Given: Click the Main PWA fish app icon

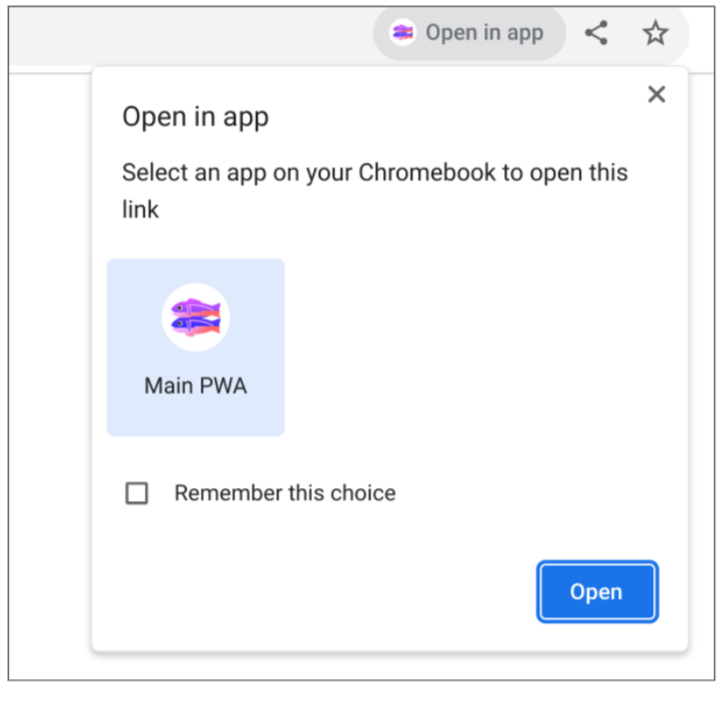Looking at the screenshot, I should tap(196, 318).
